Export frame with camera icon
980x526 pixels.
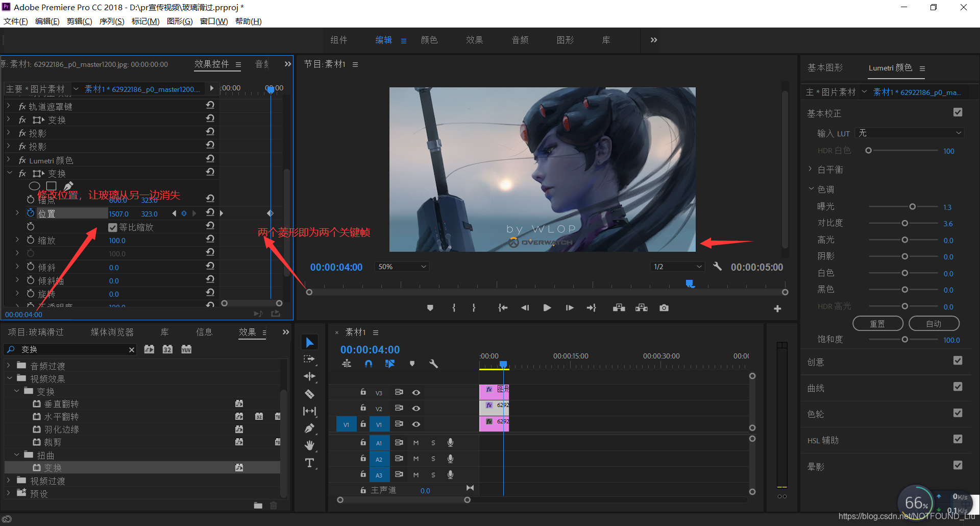pyautogui.click(x=664, y=308)
